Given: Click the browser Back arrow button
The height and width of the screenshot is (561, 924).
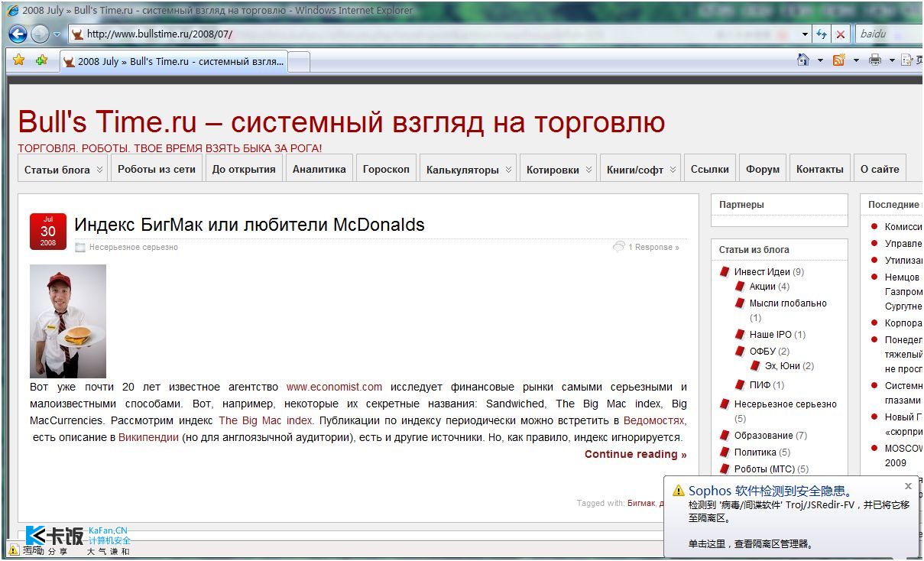Looking at the screenshot, I should pyautogui.click(x=18, y=34).
